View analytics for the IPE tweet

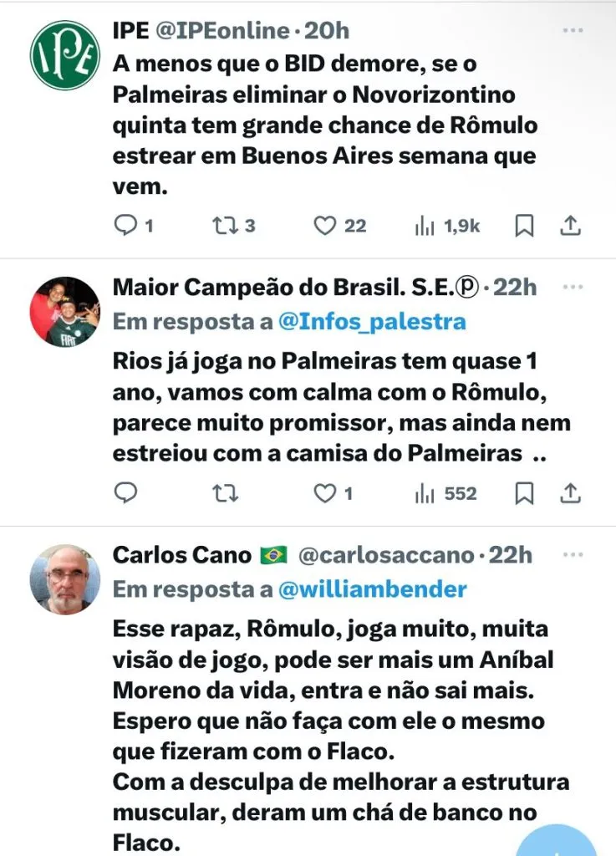click(425, 225)
